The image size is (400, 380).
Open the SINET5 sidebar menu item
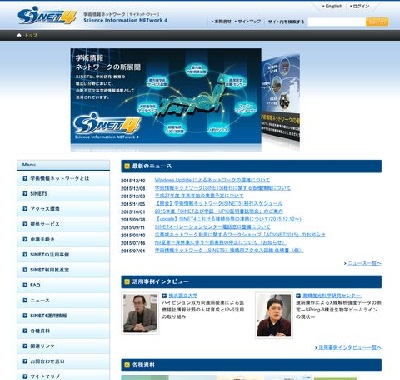(63, 194)
